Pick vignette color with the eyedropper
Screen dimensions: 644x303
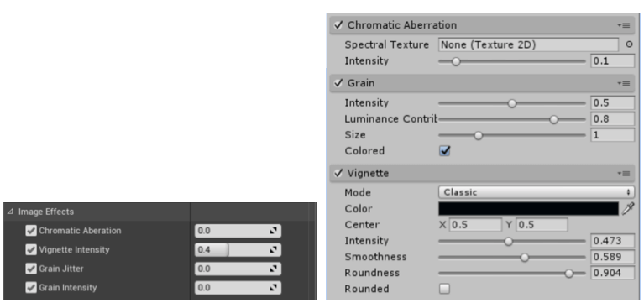tap(628, 208)
